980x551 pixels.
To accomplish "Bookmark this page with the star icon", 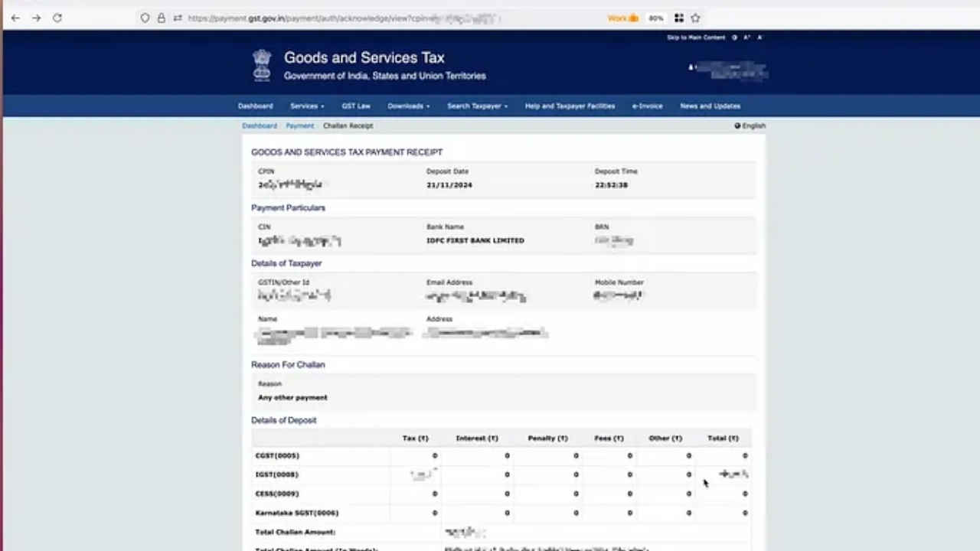I will tap(695, 18).
